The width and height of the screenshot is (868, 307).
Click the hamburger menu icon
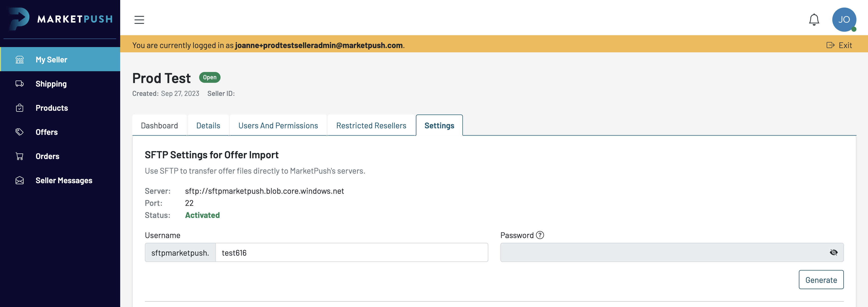click(139, 20)
